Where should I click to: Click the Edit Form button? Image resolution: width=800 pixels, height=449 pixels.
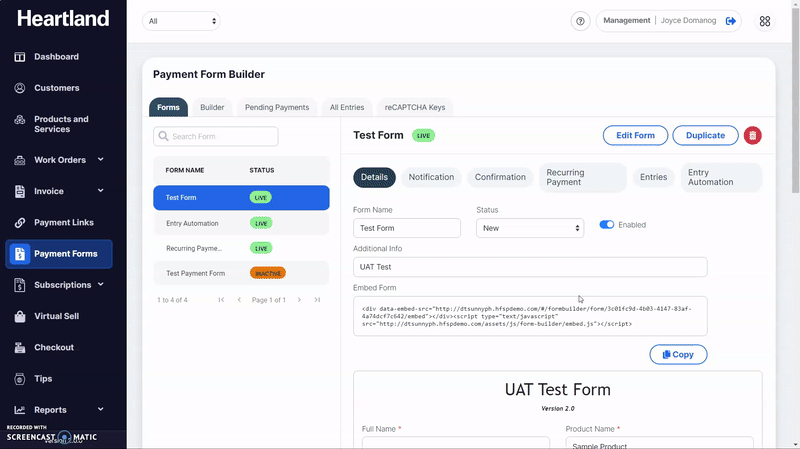pyautogui.click(x=635, y=135)
